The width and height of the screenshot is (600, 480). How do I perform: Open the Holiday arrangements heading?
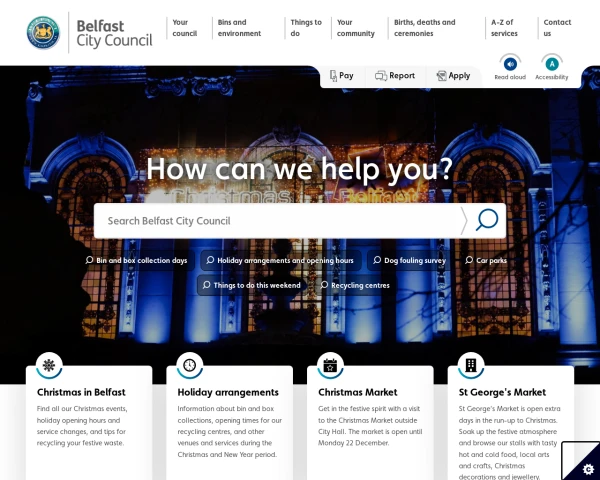(x=228, y=392)
